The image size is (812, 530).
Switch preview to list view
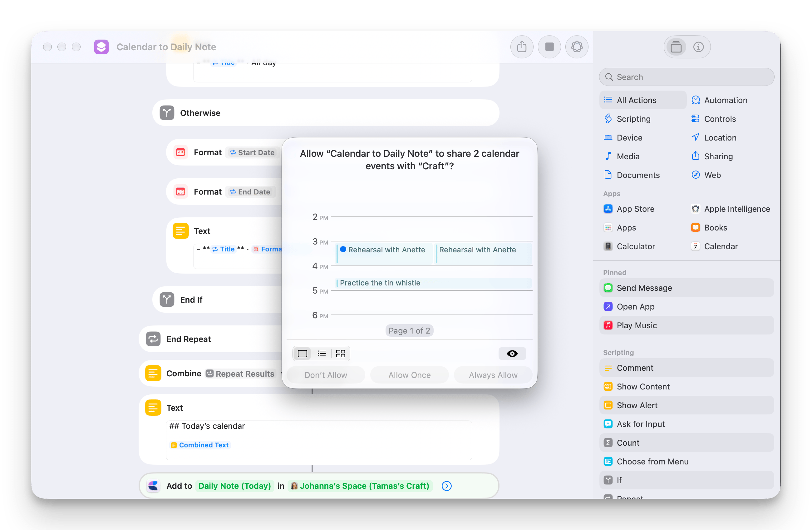tap(321, 354)
